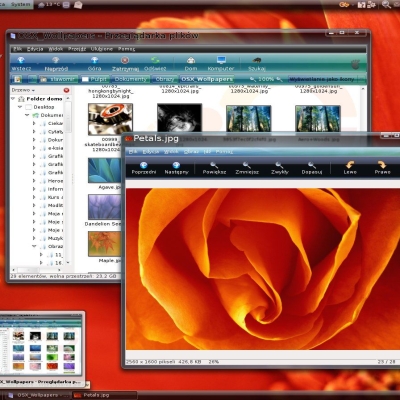Click the mail envelope icon in top panel
This screenshot has height=400, width=400.
(x=78, y=5)
